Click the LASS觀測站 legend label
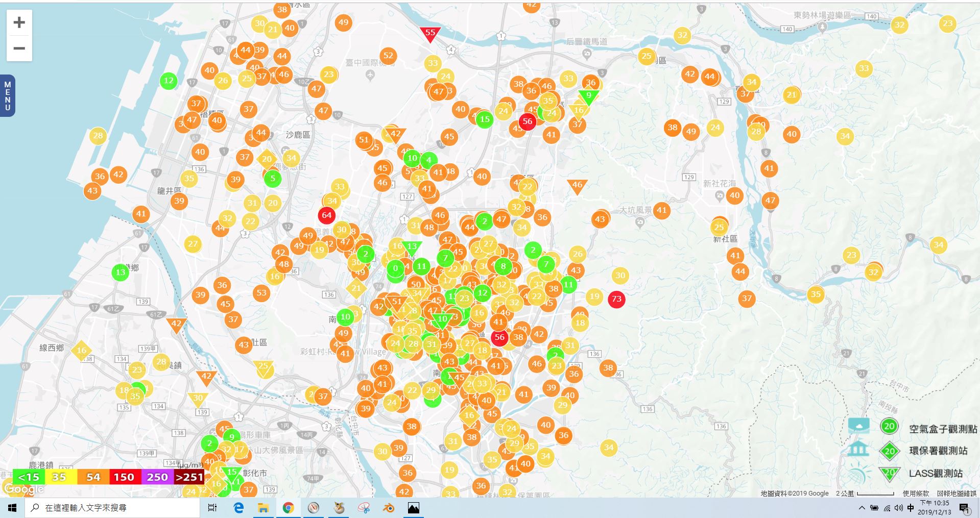Viewport: 980px width, 518px height. pos(936,473)
